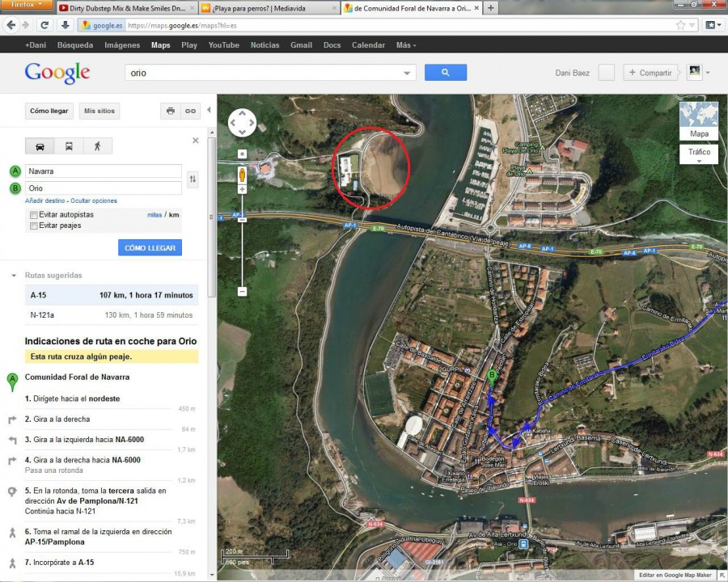Click the green B destination marker on map
Image resolution: width=728 pixels, height=582 pixels.
point(492,377)
